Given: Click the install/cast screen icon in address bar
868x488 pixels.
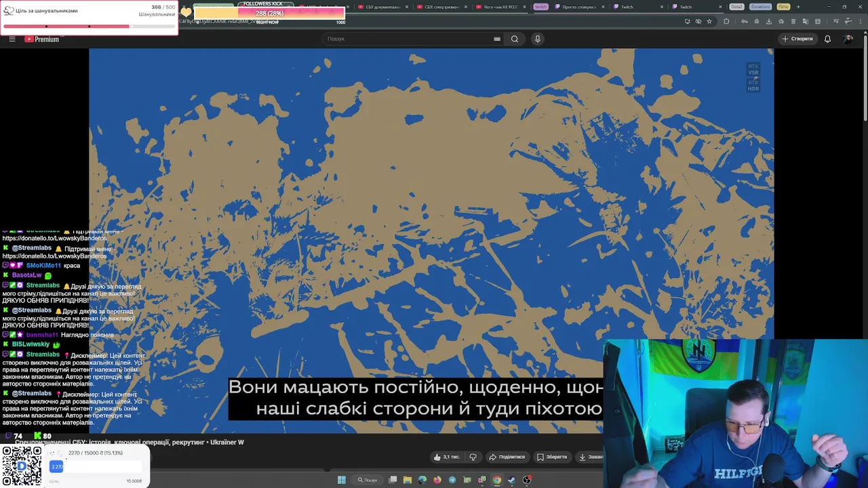Looking at the screenshot, I should coord(688,21).
